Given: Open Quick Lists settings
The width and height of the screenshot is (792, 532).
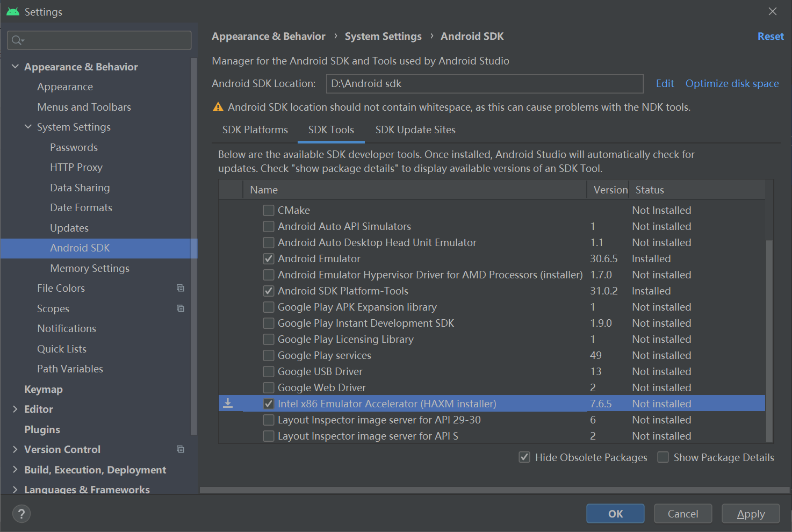Looking at the screenshot, I should coord(62,349).
